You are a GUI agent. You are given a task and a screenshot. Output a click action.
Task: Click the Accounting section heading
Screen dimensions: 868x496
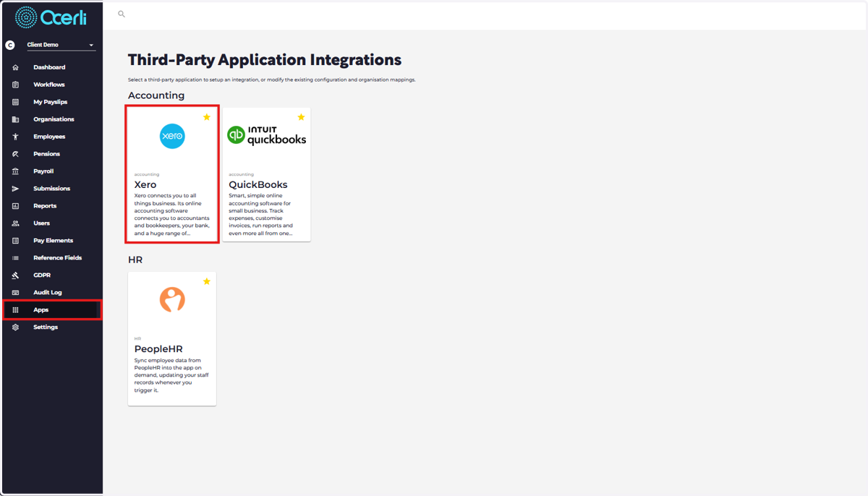coord(156,95)
